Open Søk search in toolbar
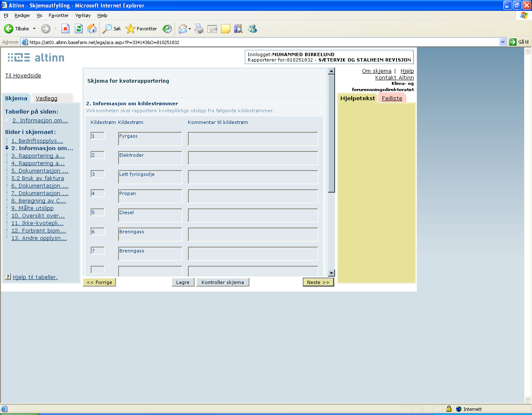 tap(112, 29)
